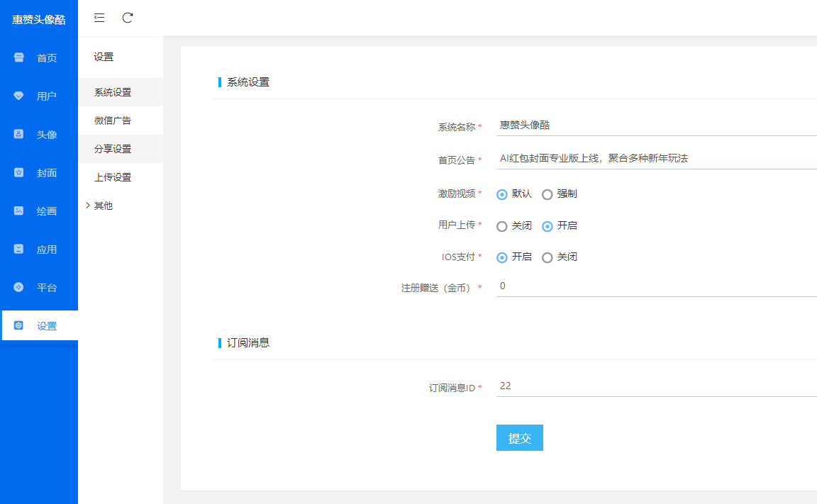Select 强制 for 激励视频
The image size is (817, 504).
(547, 195)
